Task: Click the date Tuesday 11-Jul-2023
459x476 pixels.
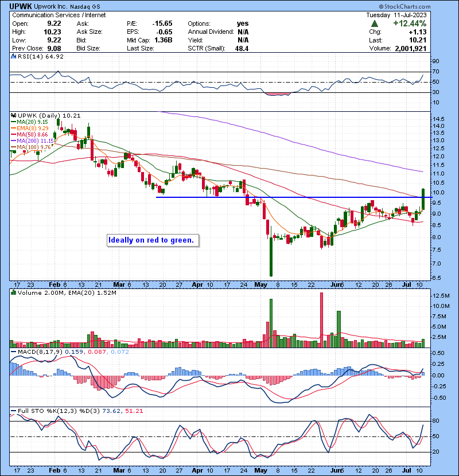Action: (396, 15)
